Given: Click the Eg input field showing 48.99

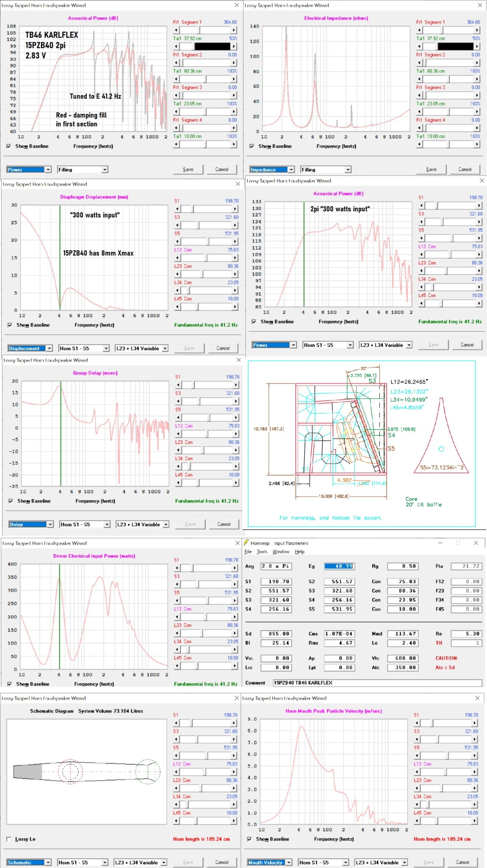Looking at the screenshot, I should coord(339,566).
